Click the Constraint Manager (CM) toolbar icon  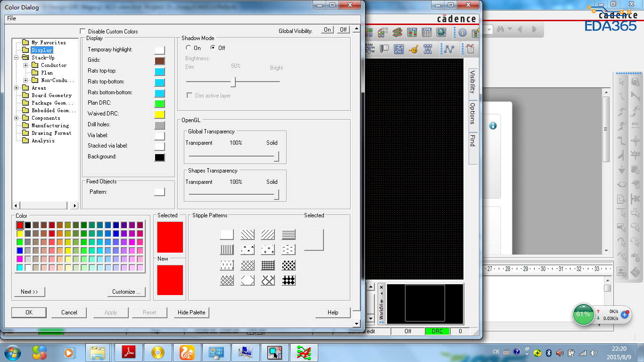[x=412, y=33]
